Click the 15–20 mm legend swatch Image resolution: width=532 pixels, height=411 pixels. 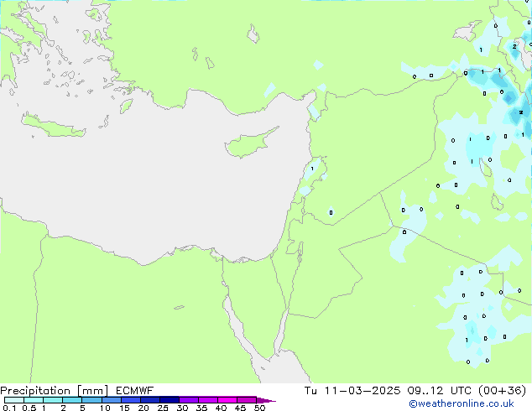(131, 400)
